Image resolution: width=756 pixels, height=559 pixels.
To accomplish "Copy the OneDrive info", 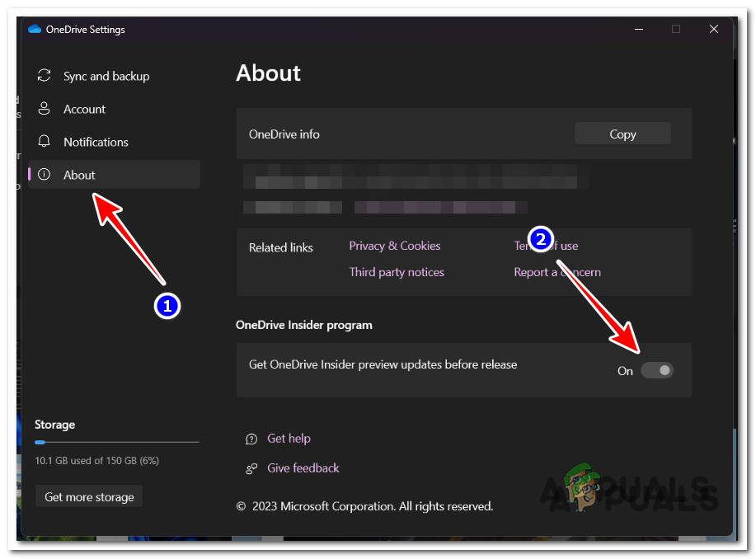I will pyautogui.click(x=622, y=134).
